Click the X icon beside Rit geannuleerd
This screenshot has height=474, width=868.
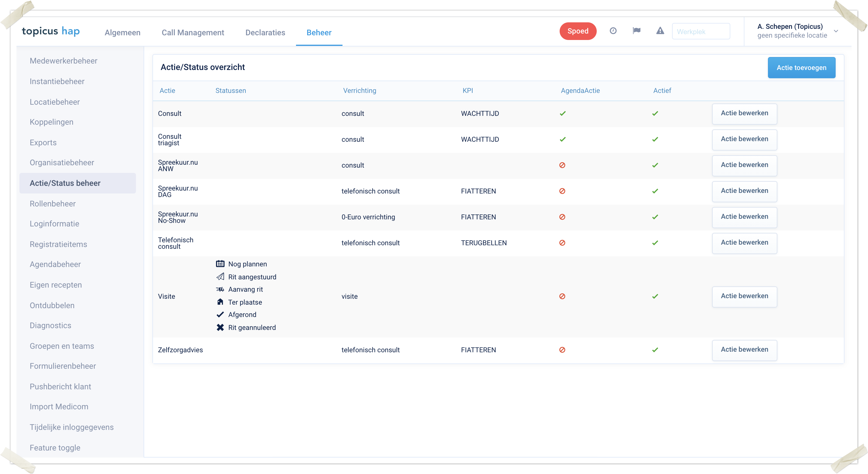(220, 328)
